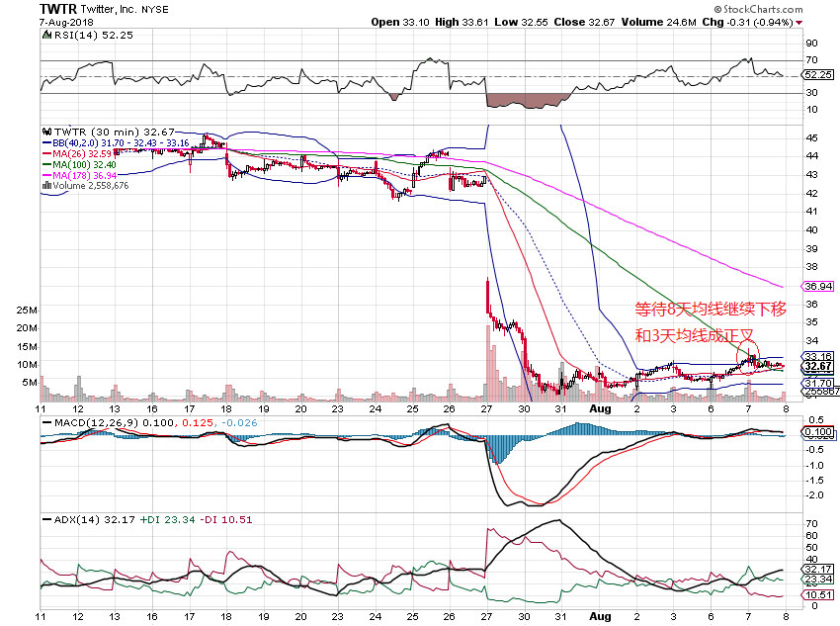
Task: Click the 31.70 lower band price tag
Action: point(818,383)
